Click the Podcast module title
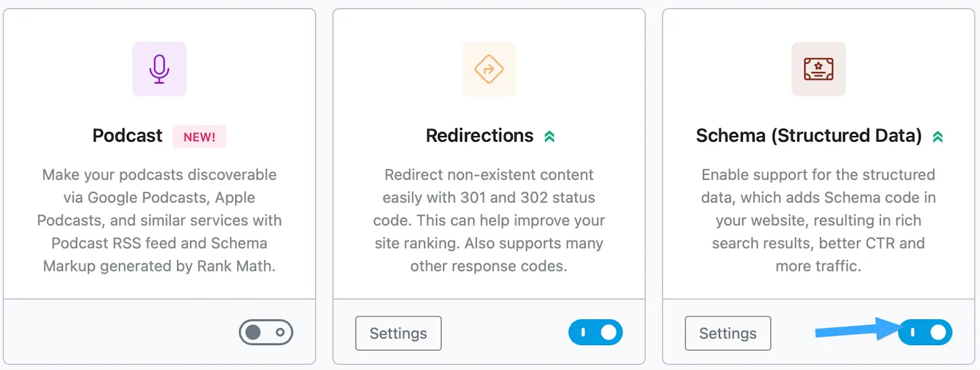 tap(127, 136)
